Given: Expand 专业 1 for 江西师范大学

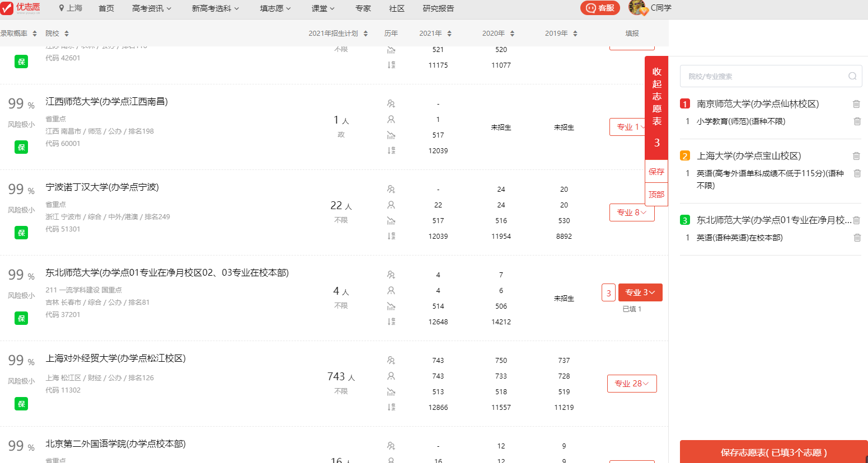Looking at the screenshot, I should (x=627, y=127).
